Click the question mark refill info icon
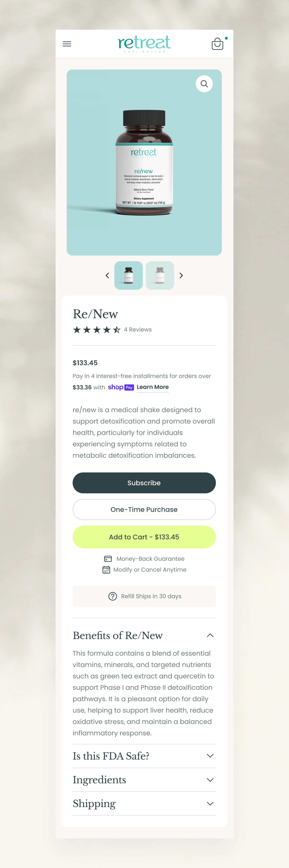 pos(113,596)
